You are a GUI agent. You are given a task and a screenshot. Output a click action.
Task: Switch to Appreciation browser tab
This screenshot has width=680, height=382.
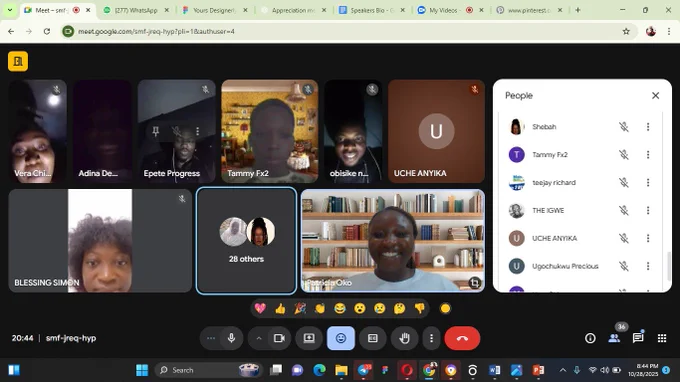[x=293, y=10]
